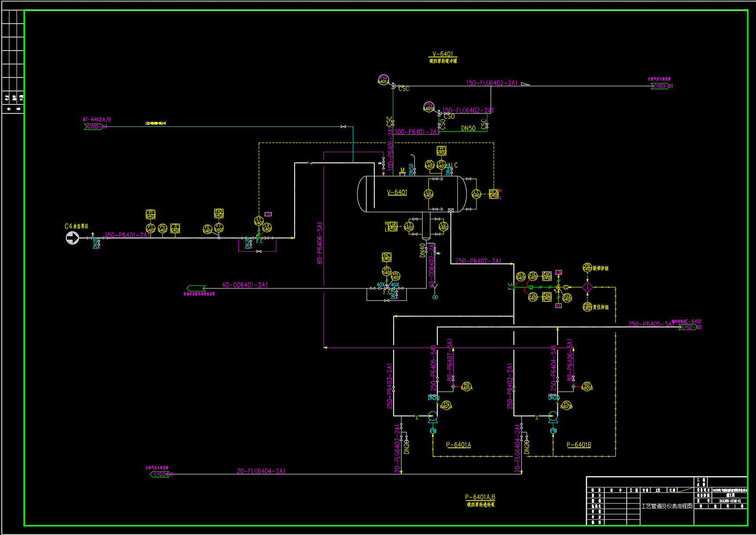Select the PT 6402 transmitter bubble
This screenshot has height=535, width=756.
coord(442,165)
